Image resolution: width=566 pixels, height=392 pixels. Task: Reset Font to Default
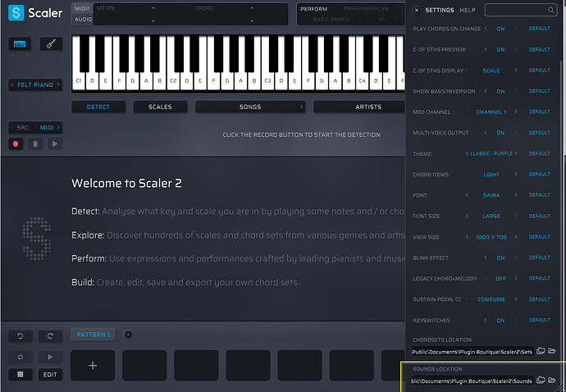click(x=539, y=195)
